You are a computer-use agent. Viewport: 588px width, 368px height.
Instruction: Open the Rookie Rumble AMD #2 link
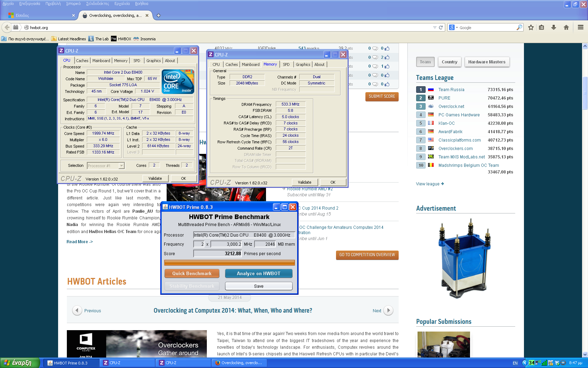(x=310, y=189)
